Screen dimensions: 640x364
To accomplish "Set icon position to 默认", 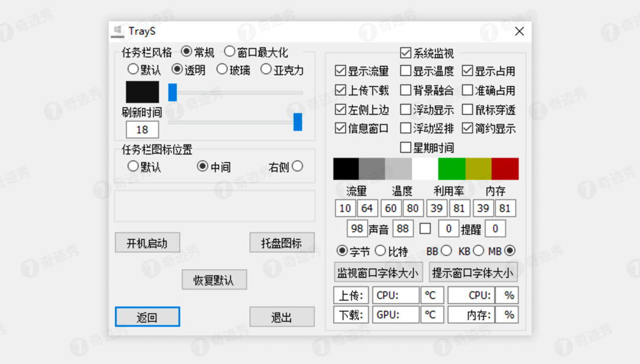I will pyautogui.click(x=133, y=166).
